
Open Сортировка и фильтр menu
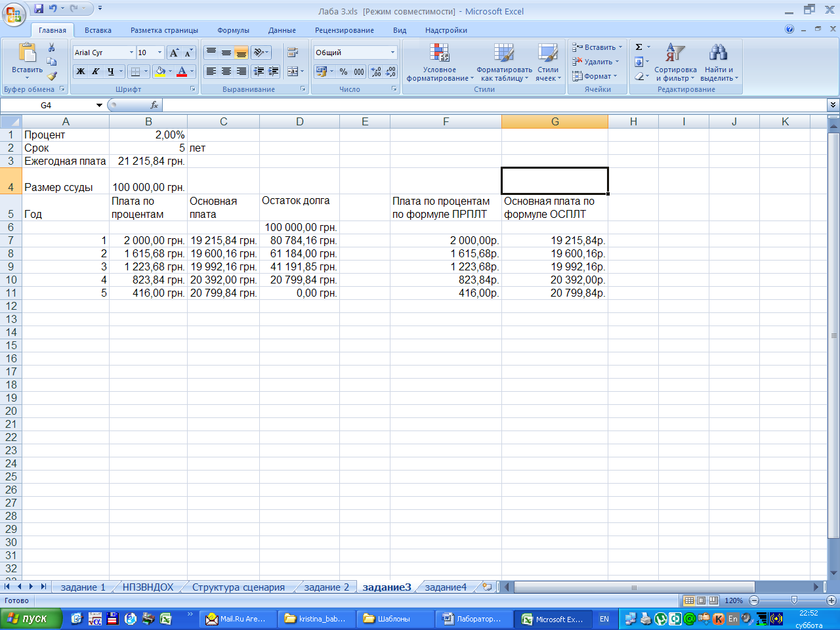pyautogui.click(x=675, y=63)
